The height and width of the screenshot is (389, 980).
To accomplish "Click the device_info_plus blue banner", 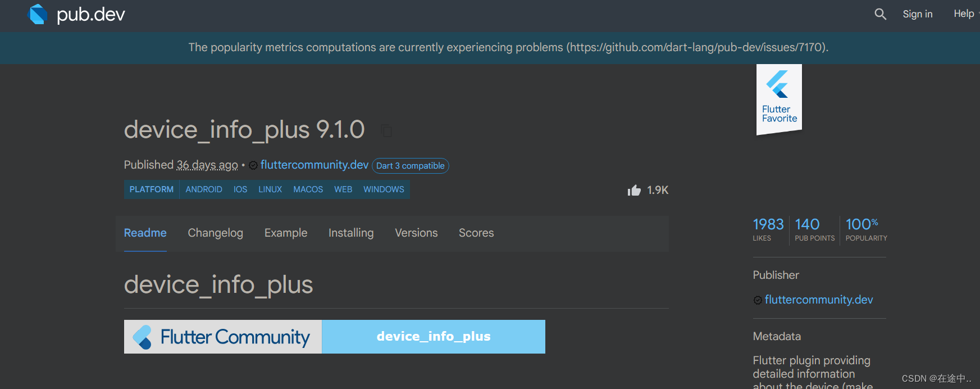I will pyautogui.click(x=434, y=337).
